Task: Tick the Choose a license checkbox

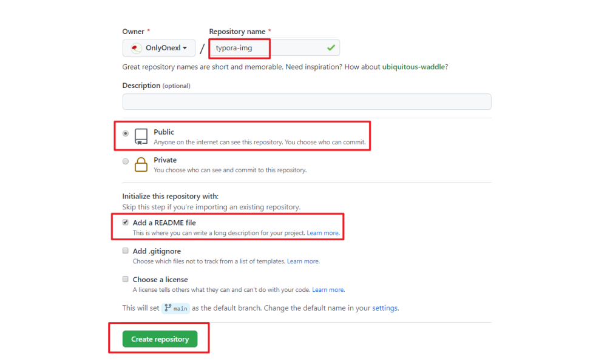Action: 126,279
